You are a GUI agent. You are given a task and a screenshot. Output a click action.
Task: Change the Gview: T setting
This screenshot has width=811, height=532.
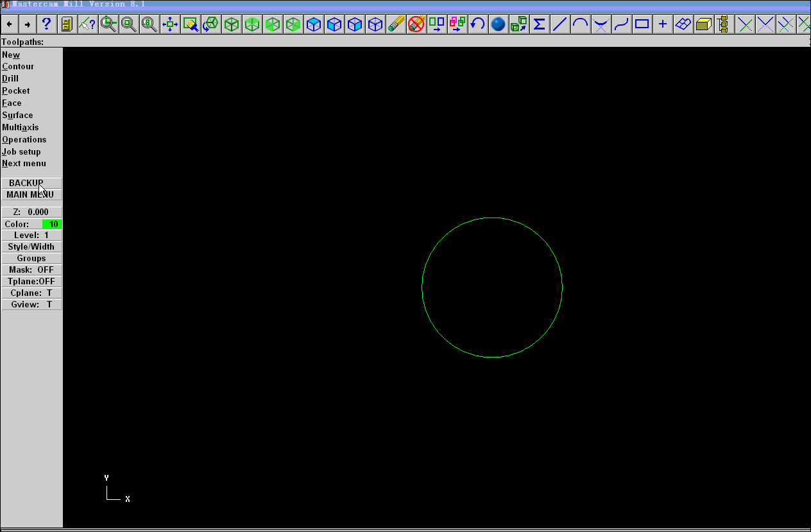[31, 305]
